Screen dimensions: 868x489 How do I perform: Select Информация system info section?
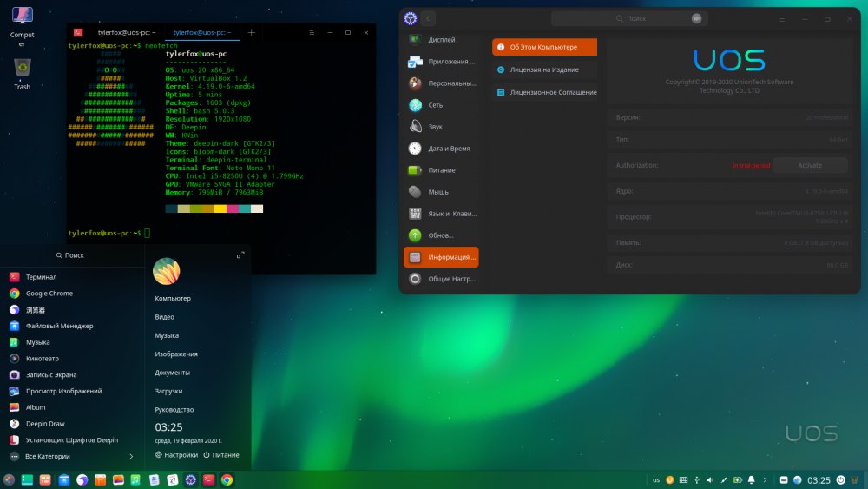tap(441, 257)
